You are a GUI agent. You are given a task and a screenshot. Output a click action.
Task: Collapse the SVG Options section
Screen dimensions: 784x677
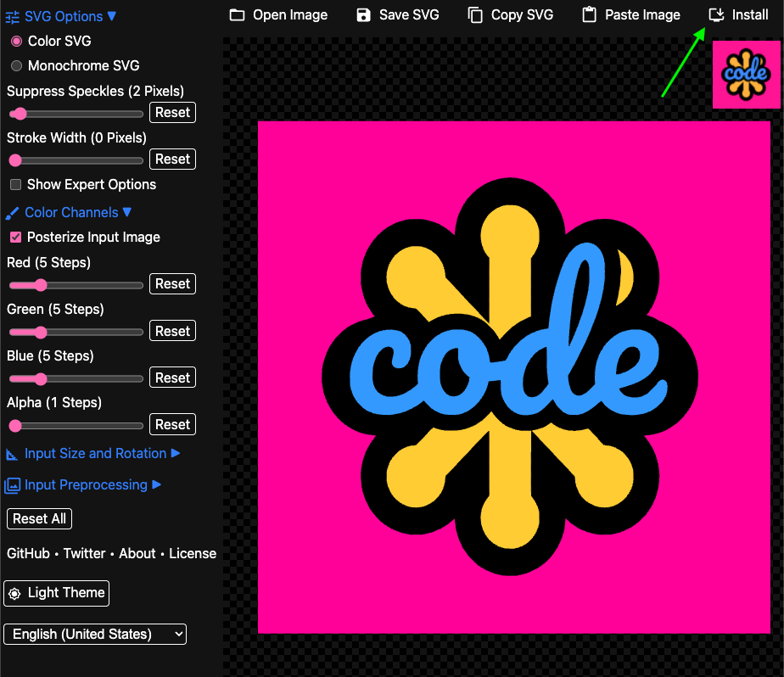112,16
